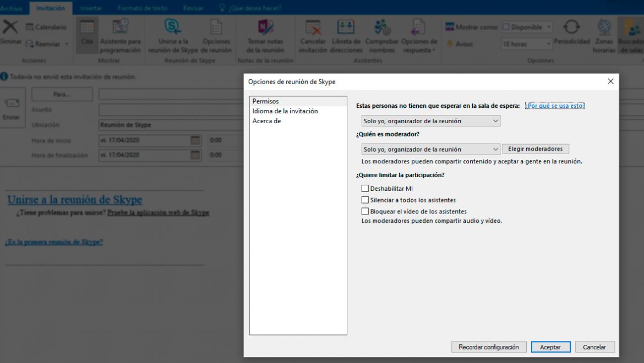Open Pruebe la aplicación web de Skype link
Viewport: 644px width, 363px height.
coord(158,213)
